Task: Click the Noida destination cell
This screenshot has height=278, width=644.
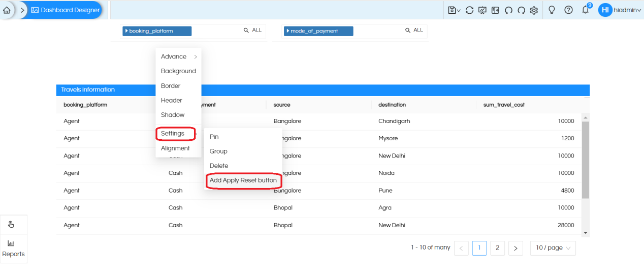Action: pyautogui.click(x=387, y=173)
